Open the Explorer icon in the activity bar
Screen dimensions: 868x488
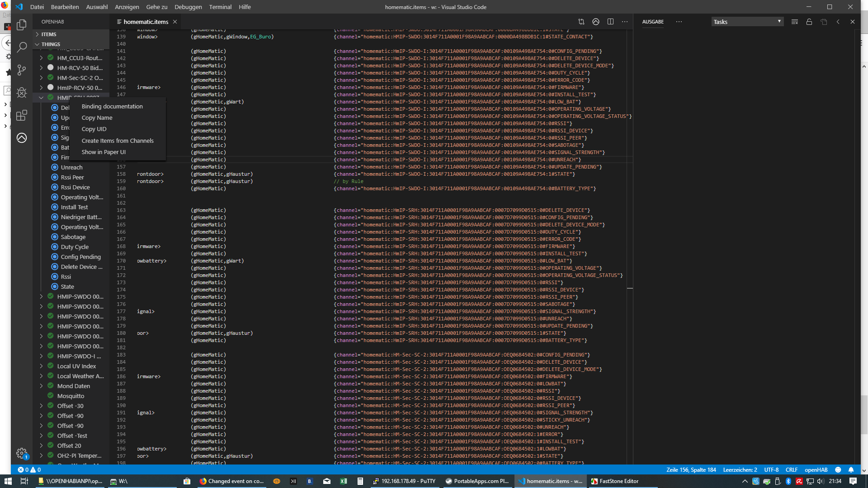pos(21,25)
